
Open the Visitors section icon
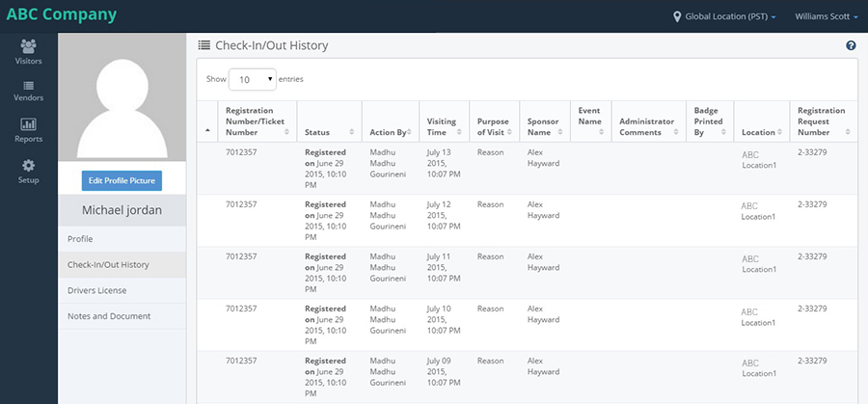point(28,46)
